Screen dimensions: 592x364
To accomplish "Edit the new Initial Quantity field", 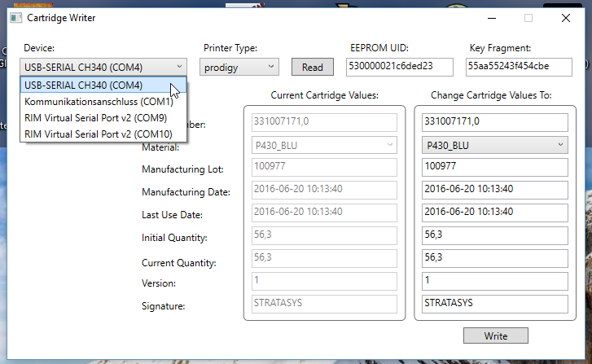I will [x=494, y=235].
